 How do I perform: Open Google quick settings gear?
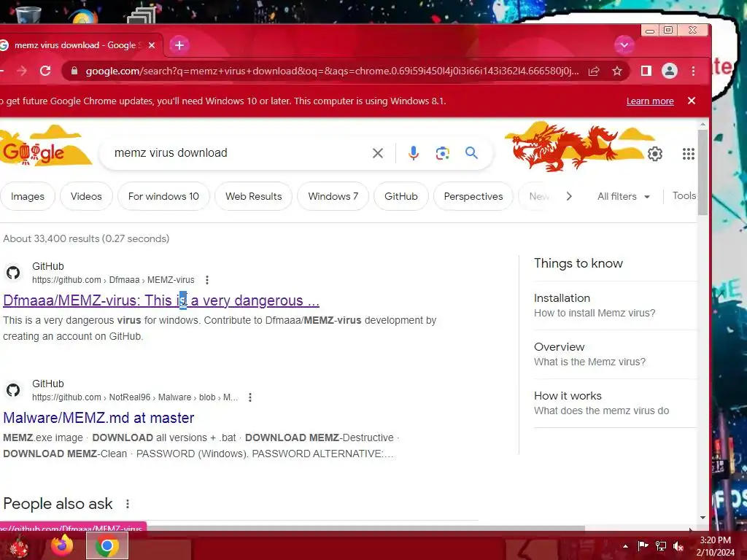[x=655, y=154]
